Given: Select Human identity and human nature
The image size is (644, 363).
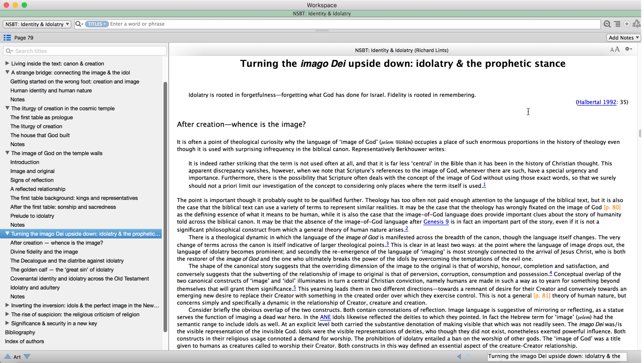Looking at the screenshot, I should (51, 91).
